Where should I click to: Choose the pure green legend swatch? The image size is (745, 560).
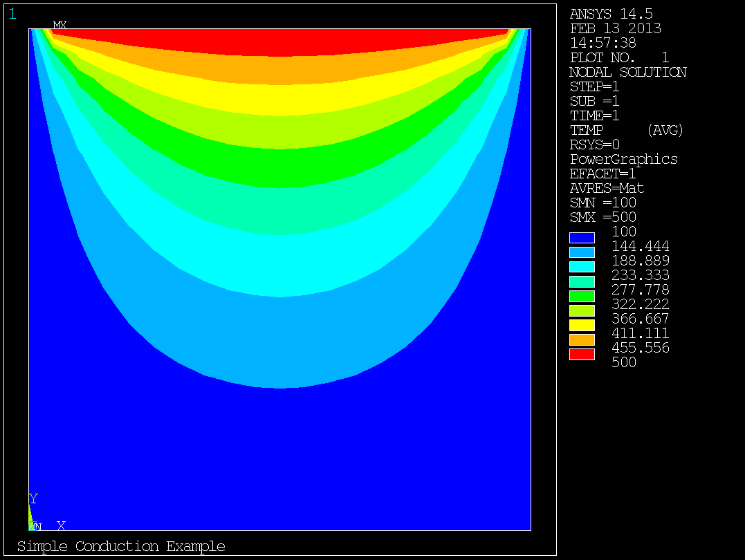582,296
